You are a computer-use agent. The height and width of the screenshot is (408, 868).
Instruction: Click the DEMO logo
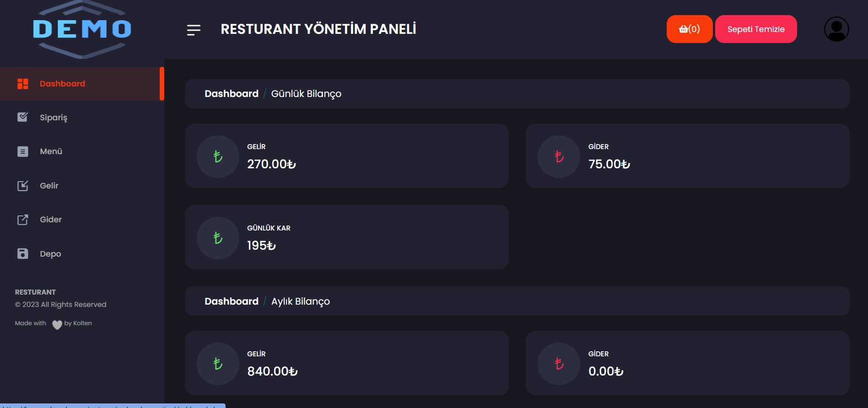point(82,29)
